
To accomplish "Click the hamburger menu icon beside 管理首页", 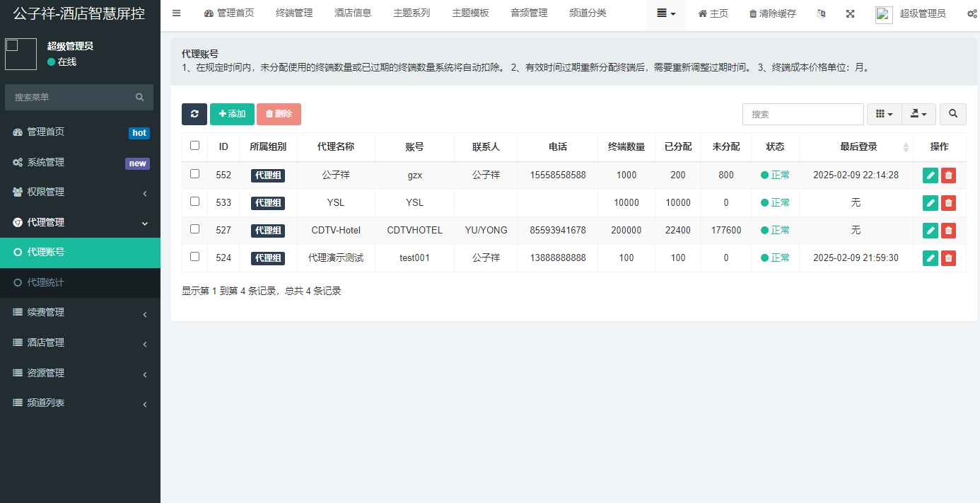I will pyautogui.click(x=176, y=13).
